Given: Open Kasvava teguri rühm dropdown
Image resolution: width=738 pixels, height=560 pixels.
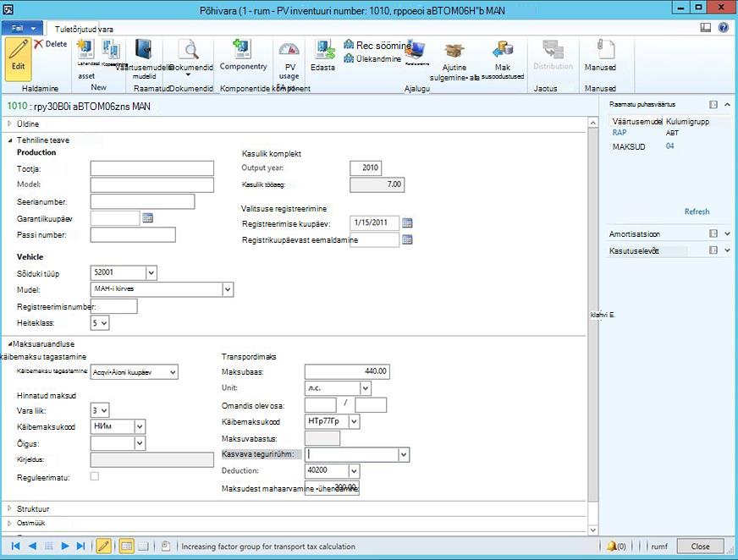Looking at the screenshot, I should pyautogui.click(x=404, y=454).
